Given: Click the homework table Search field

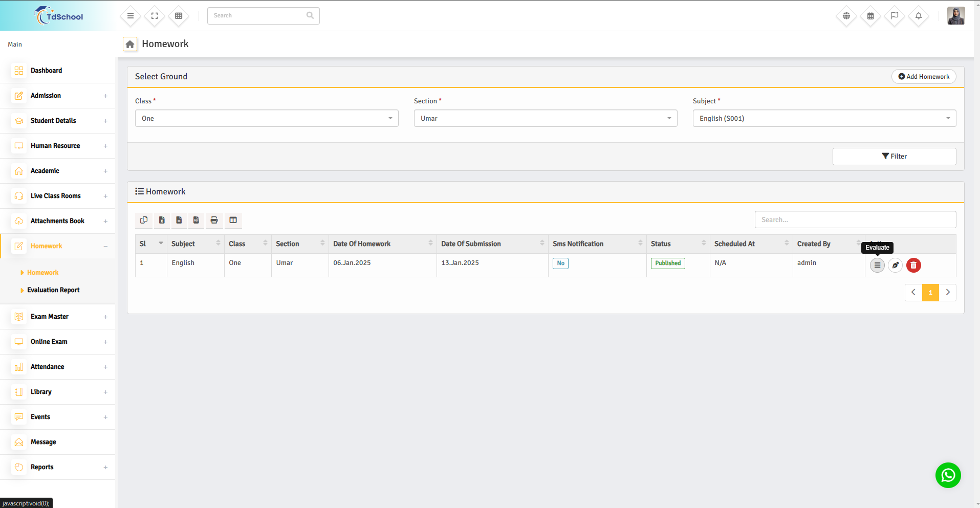Looking at the screenshot, I should click(855, 219).
